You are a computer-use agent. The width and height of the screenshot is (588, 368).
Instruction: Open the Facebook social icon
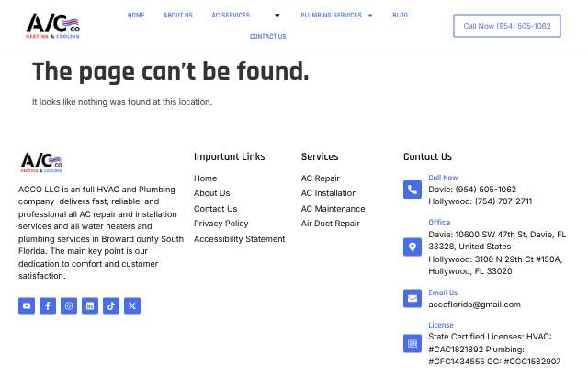pos(48,305)
